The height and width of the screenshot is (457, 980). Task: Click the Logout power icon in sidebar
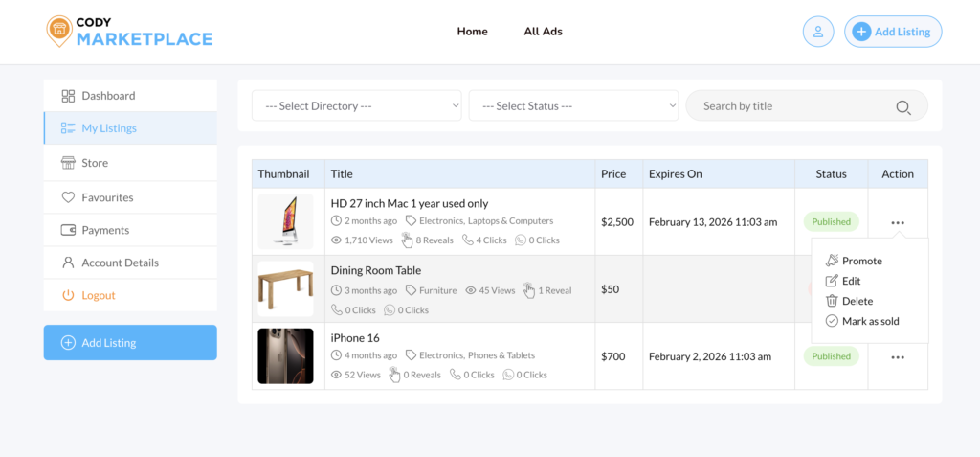(x=68, y=295)
